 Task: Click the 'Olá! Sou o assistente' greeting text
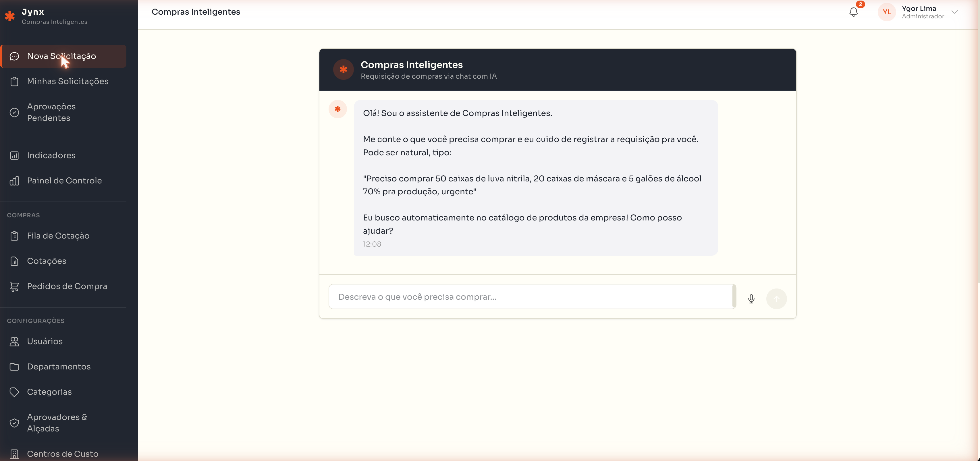(x=457, y=113)
